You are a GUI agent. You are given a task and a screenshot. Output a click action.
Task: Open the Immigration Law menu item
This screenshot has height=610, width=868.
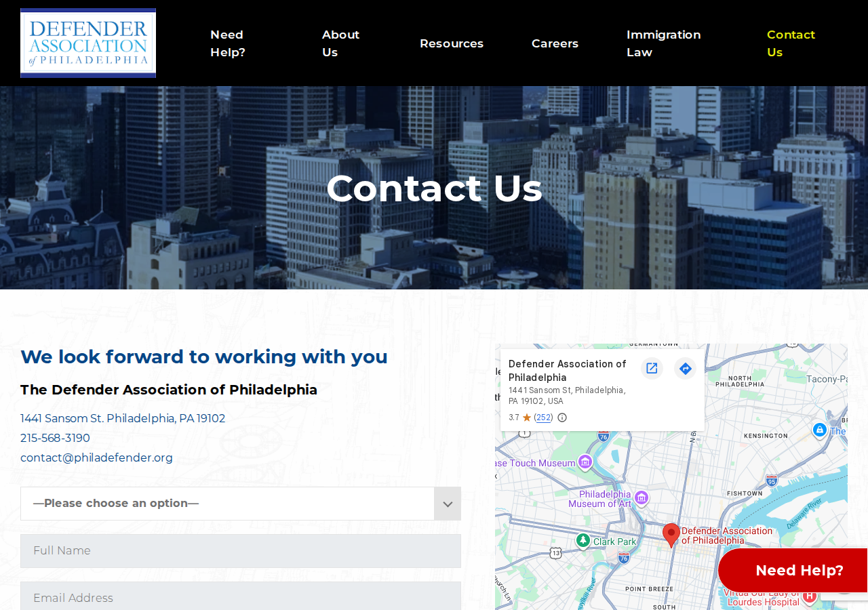[664, 43]
